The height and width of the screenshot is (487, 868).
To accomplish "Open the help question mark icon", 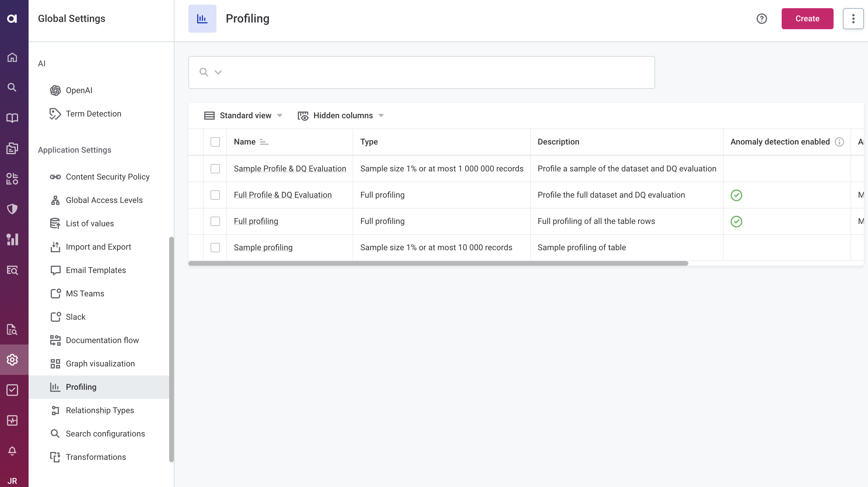I will point(762,19).
